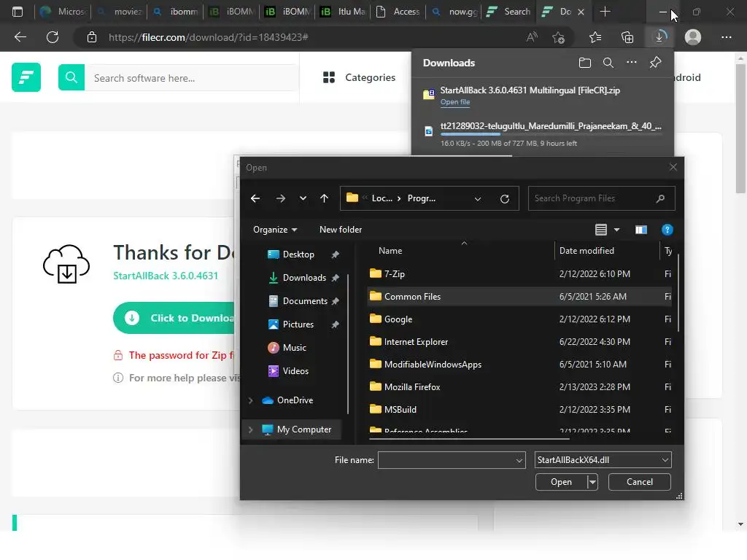
Task: Switch to the Search FileCR tab
Action: click(x=508, y=12)
